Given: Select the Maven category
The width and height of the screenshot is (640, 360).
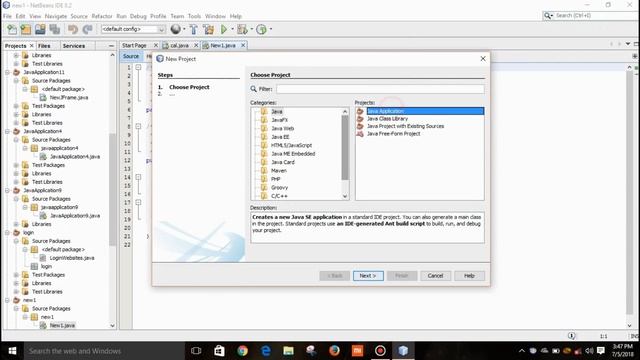Looking at the screenshot, I should 279,171.
